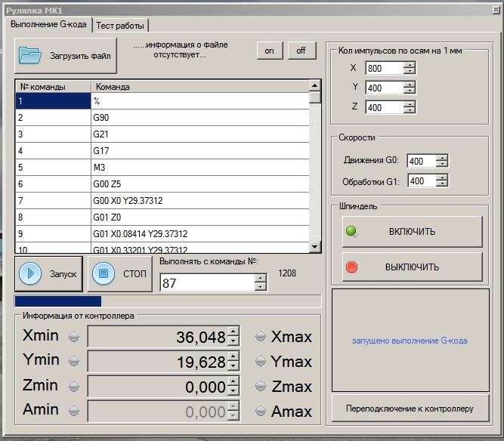Click the Amax limit indicator
Screen dimensions: 504x441
click(261, 411)
